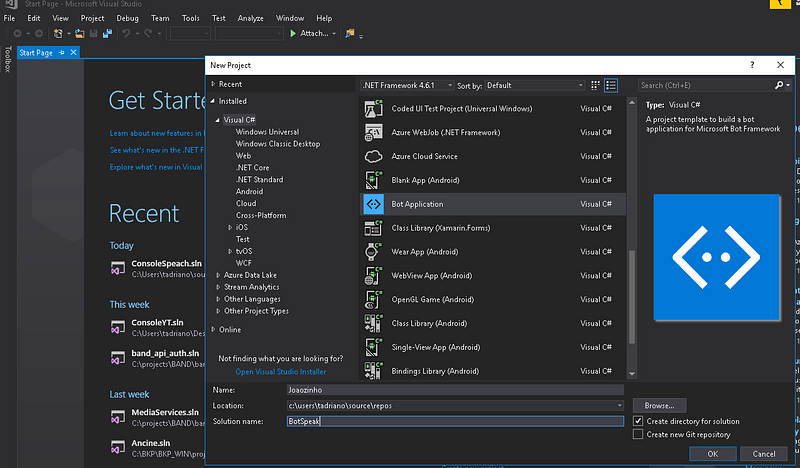This screenshot has height=468, width=800.
Task: Click the WebView App (Android) icon
Action: point(373,276)
